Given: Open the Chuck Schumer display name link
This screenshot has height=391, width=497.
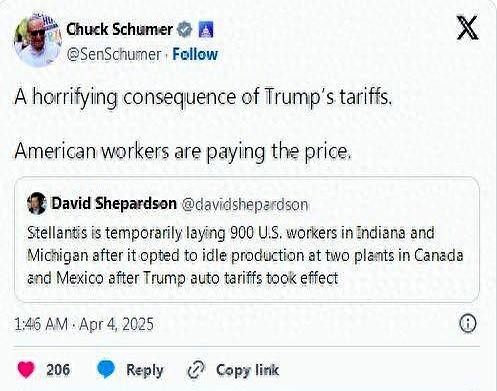Looking at the screenshot, I should tap(119, 29).
